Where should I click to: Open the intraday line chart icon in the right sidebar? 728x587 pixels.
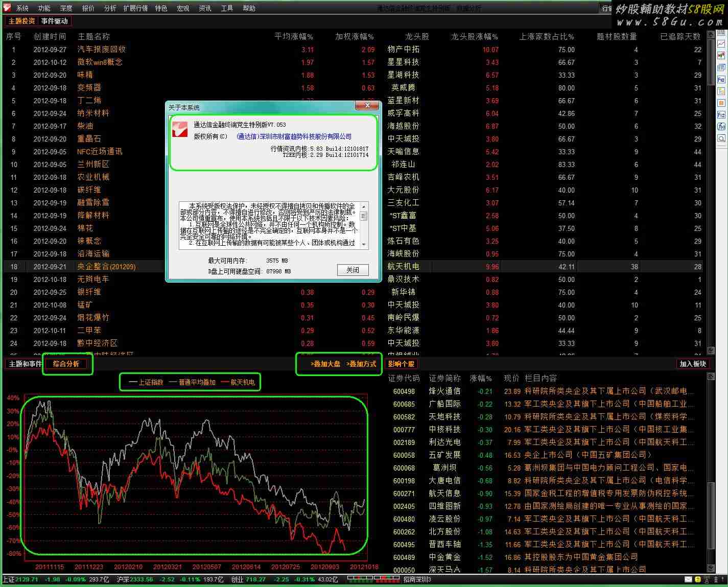tap(721, 43)
